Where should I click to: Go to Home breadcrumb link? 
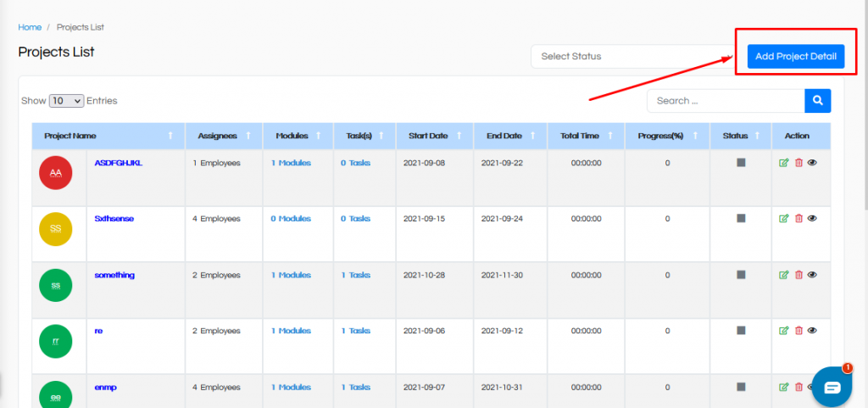[30, 27]
